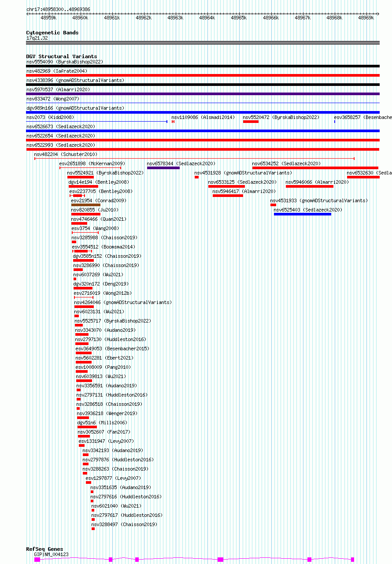Click dgv320n172 (Deng2019) label

101,284
